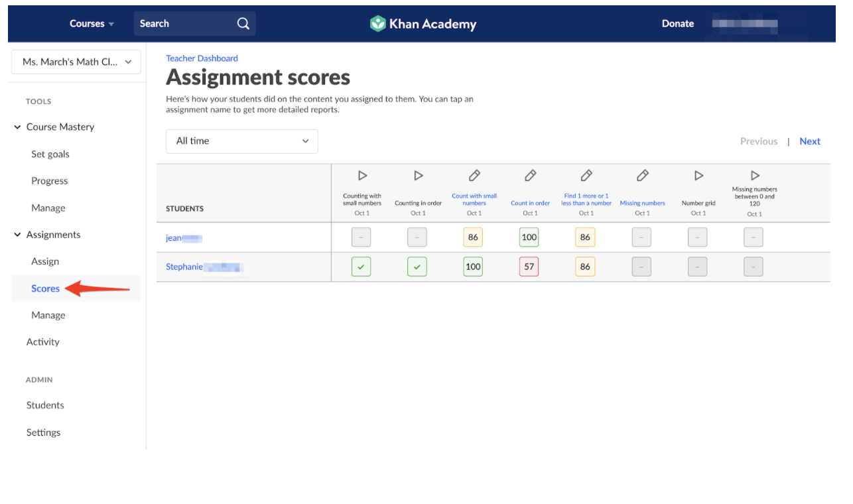Open the Courses dropdown menu
This screenshot has width=853, height=504.
(92, 24)
